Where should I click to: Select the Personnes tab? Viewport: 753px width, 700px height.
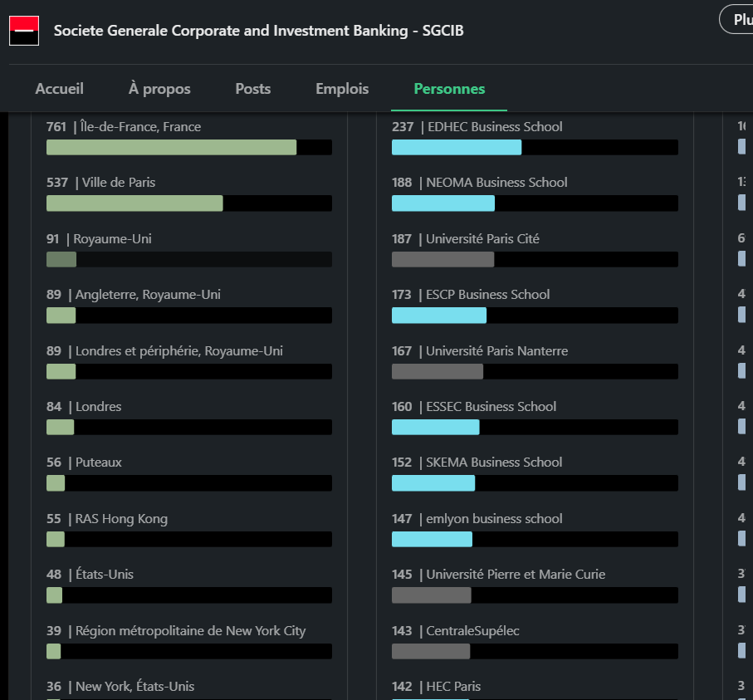pyautogui.click(x=449, y=89)
